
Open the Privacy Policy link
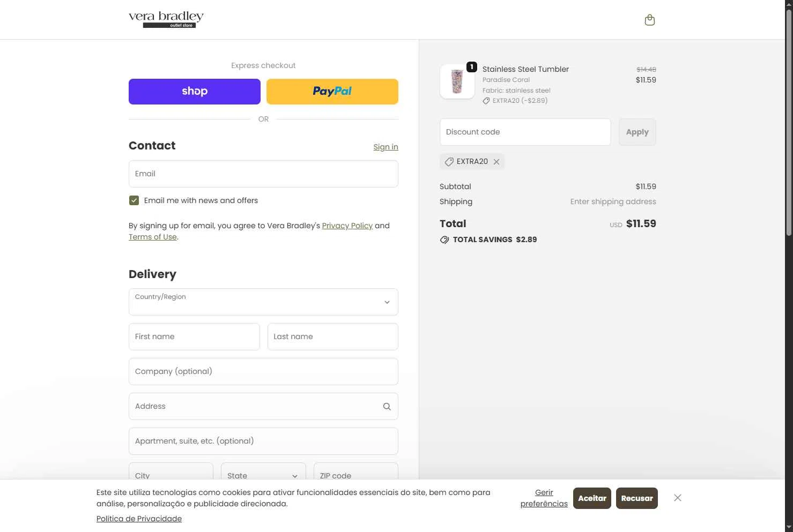pos(347,226)
